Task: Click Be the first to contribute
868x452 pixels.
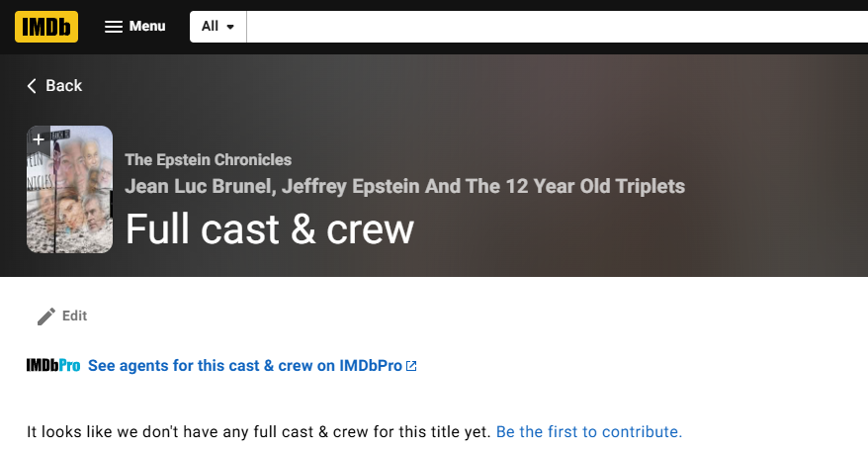Action: (589, 431)
